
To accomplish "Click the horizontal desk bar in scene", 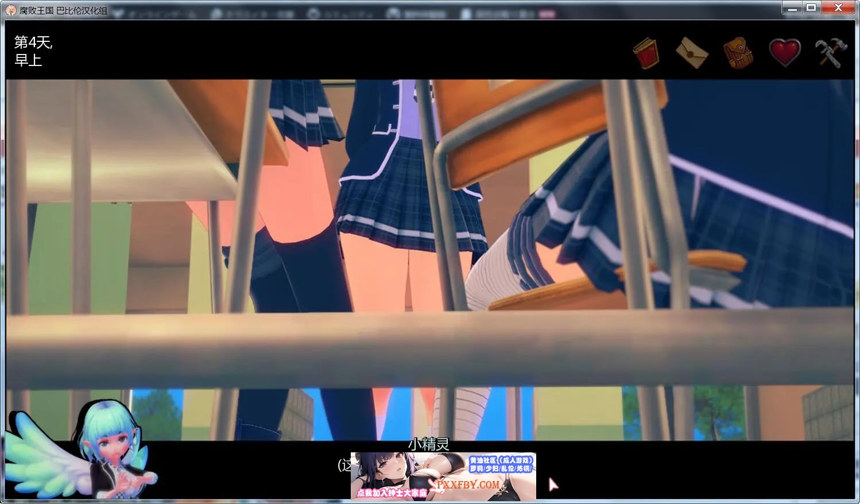I will [x=431, y=347].
